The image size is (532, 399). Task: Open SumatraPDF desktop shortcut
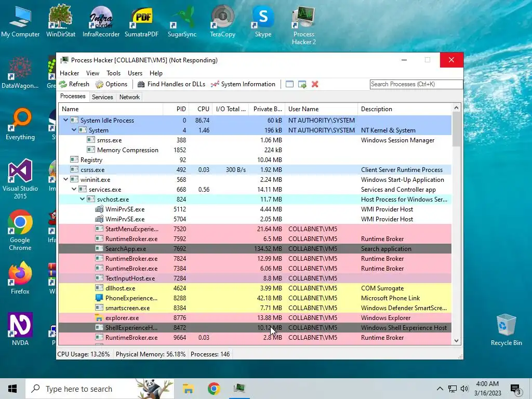coord(141,21)
